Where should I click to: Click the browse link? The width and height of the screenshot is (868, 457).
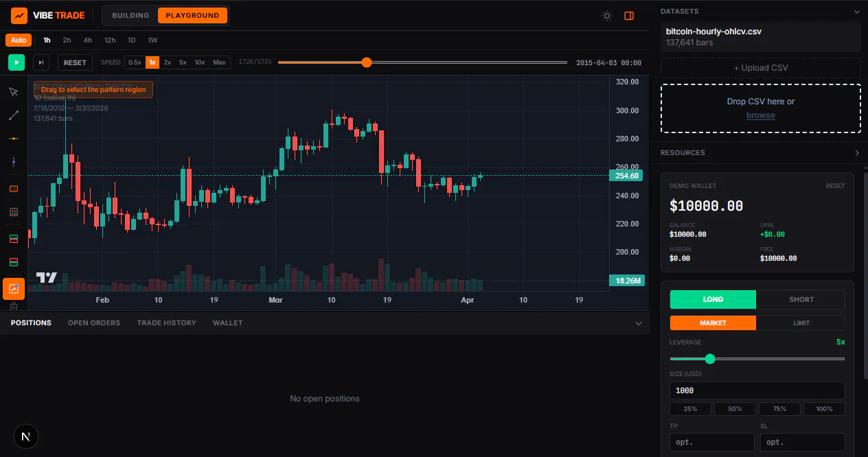pyautogui.click(x=761, y=115)
